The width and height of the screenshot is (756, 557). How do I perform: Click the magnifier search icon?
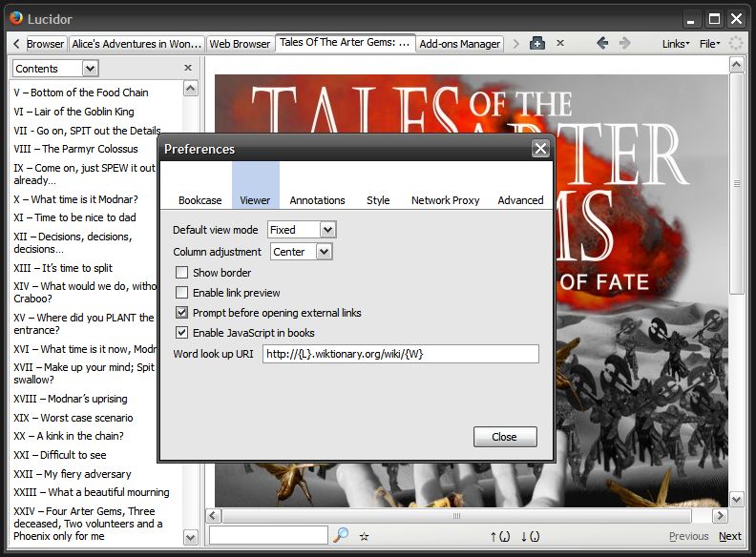click(x=342, y=535)
